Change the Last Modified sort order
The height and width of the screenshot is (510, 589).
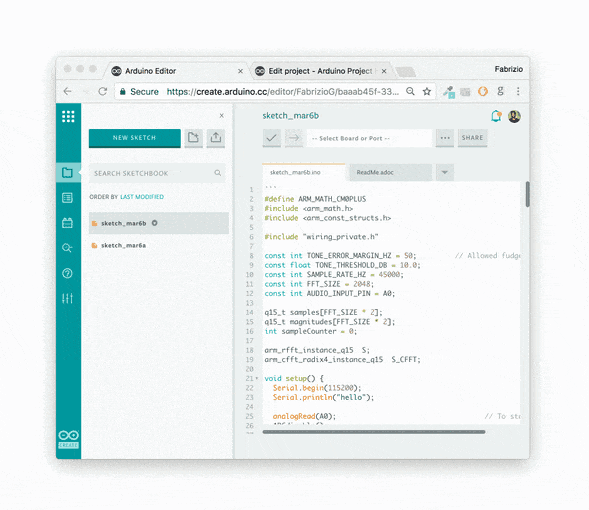142,197
